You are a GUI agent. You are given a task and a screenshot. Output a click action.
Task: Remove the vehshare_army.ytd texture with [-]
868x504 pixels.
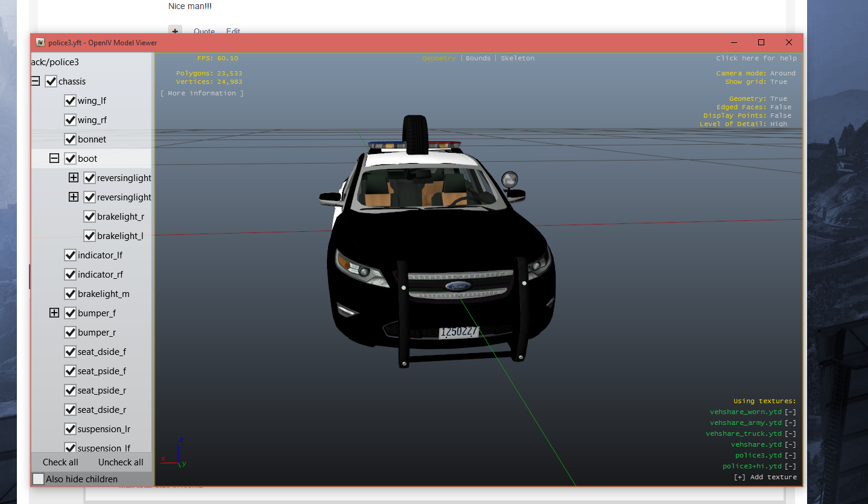click(790, 423)
